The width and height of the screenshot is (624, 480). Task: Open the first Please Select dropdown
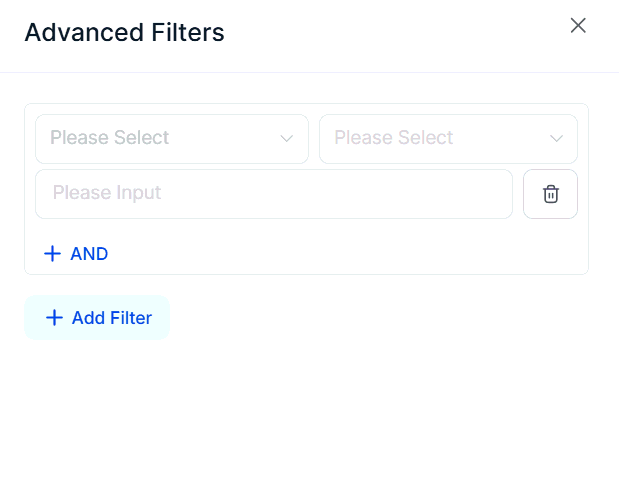pyautogui.click(x=171, y=138)
